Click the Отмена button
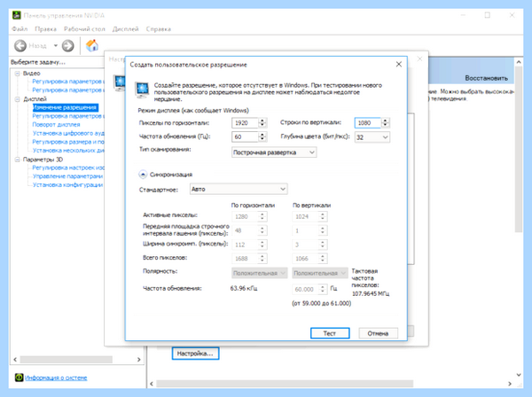This screenshot has height=397, width=532. pos(378,333)
